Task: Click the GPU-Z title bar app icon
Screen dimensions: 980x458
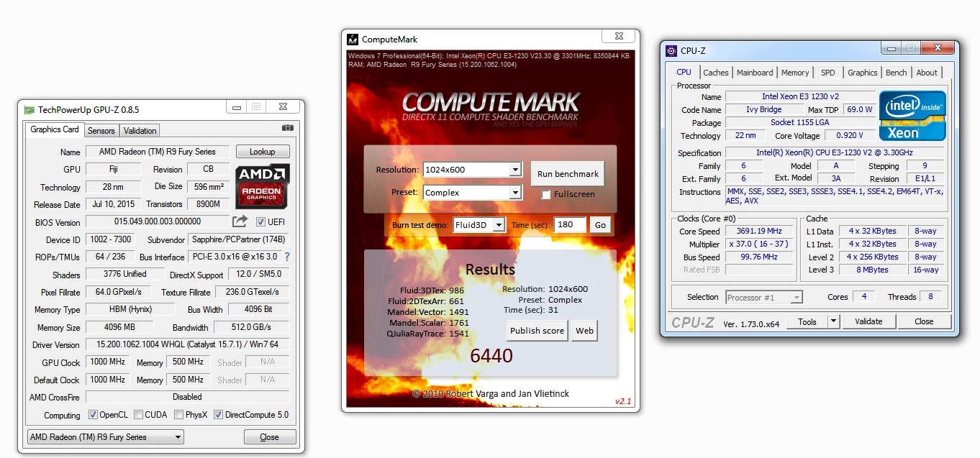Action: coord(29,110)
